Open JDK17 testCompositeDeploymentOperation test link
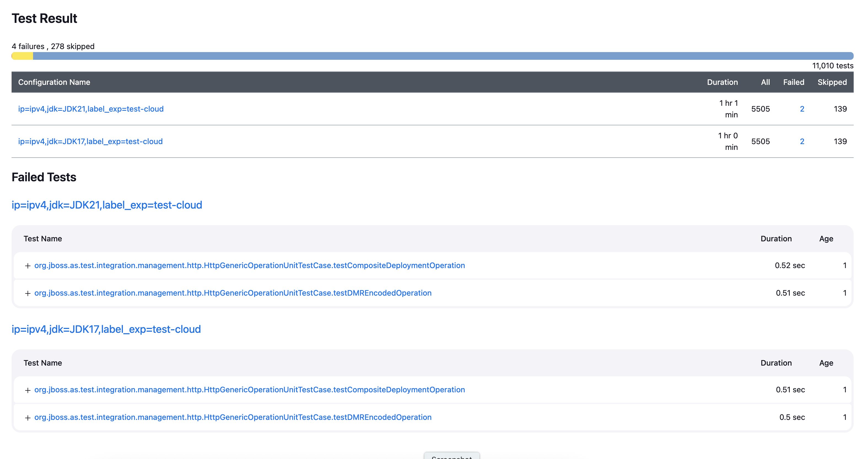This screenshot has width=868, height=459. [x=249, y=390]
